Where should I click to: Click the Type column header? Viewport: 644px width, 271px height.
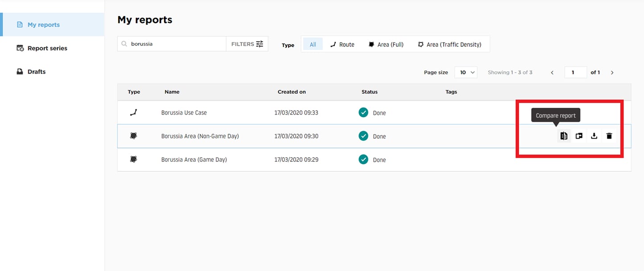point(134,92)
